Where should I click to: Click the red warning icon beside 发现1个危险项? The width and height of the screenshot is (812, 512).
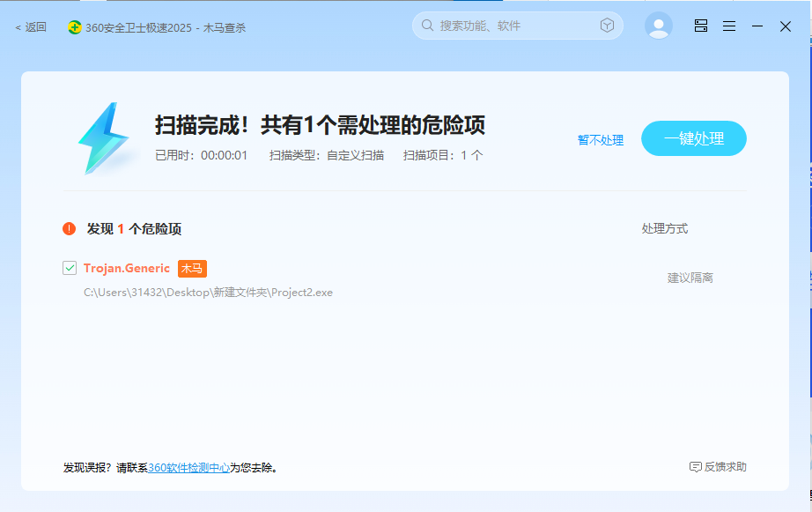pyautogui.click(x=70, y=228)
